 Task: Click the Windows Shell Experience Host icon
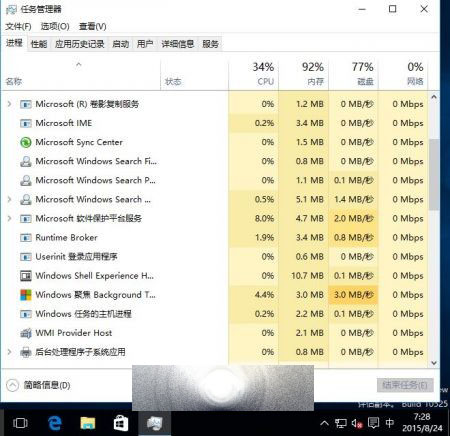tap(26, 276)
